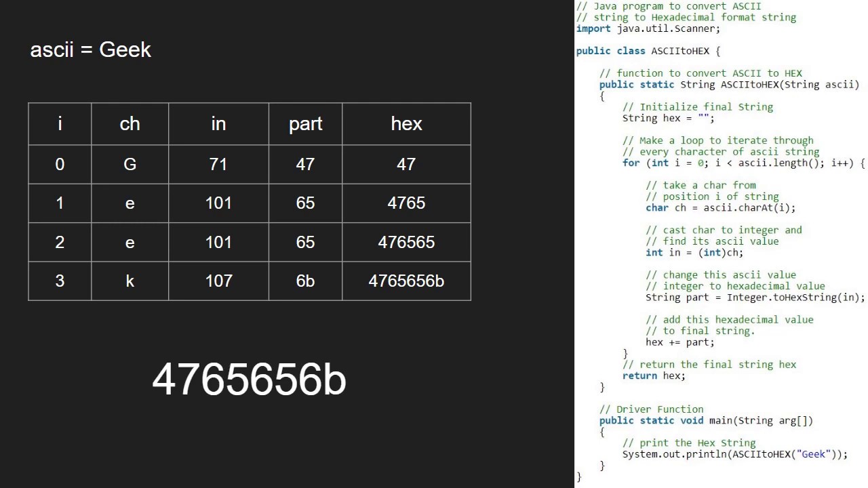Click the "101" cell in row 1
The height and width of the screenshot is (488, 868).
[218, 203]
